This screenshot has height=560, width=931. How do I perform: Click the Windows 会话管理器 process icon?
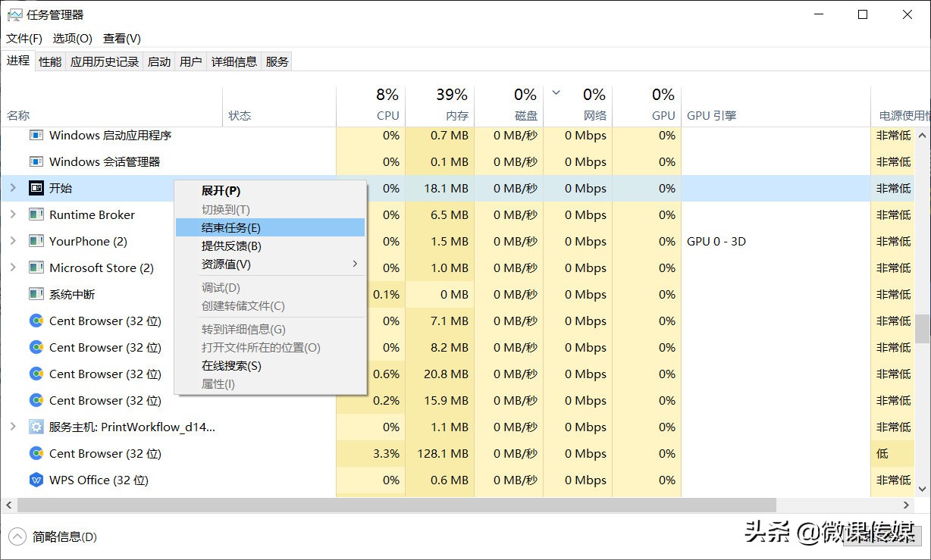[x=36, y=162]
